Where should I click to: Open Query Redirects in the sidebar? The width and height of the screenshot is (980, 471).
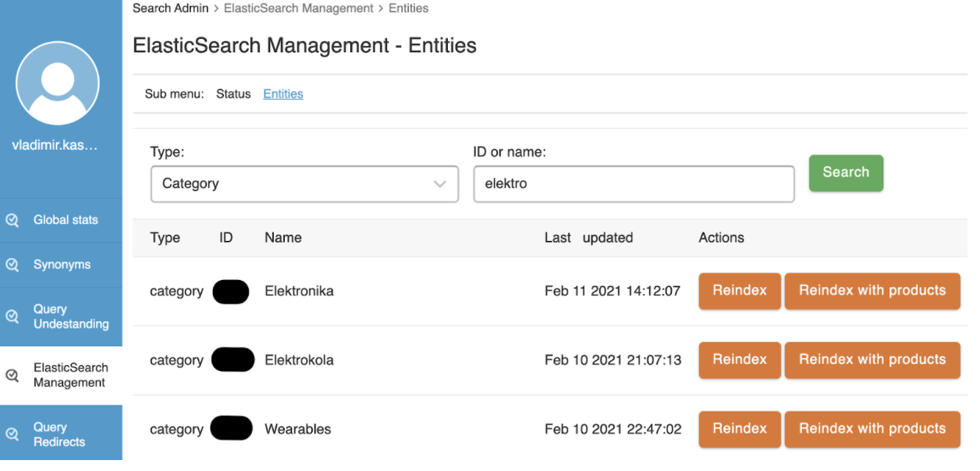click(61, 434)
